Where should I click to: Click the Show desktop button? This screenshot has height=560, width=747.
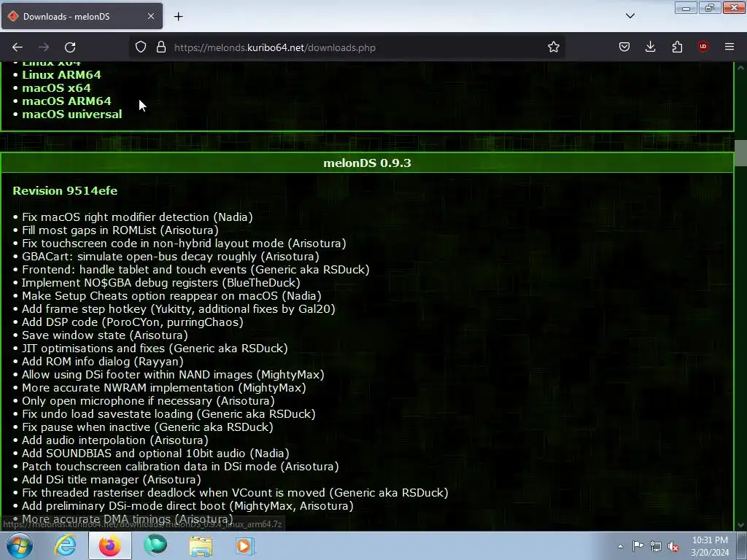742,545
